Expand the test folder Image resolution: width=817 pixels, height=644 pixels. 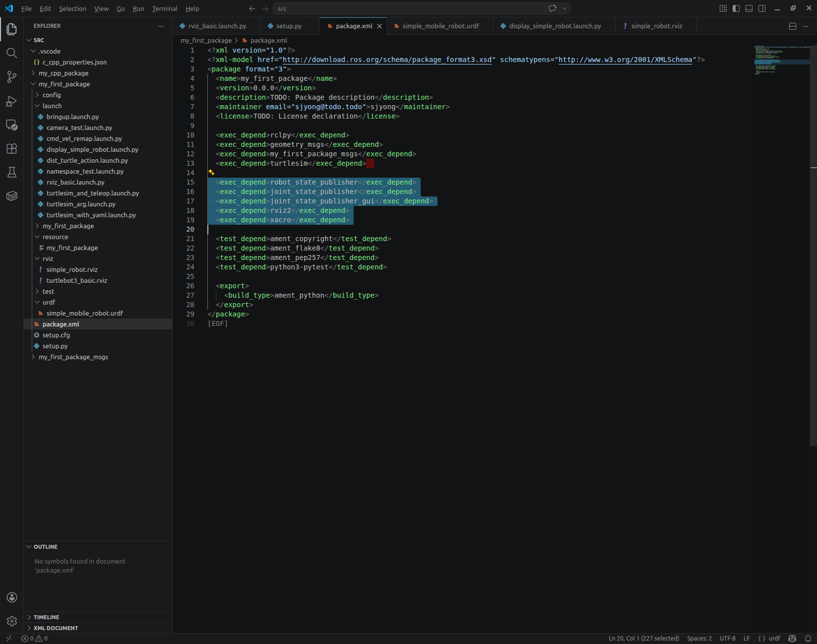[37, 291]
